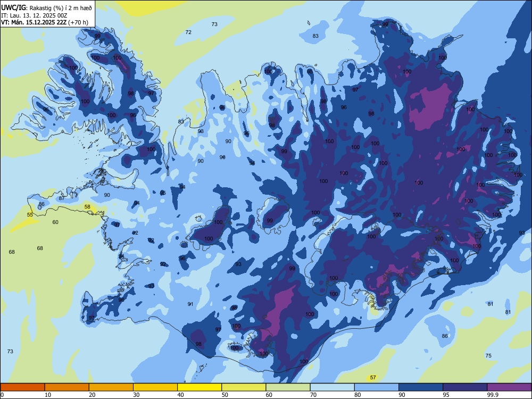Image resolution: width=532 pixels, height=399 pixels.
Task: Click the map humidity value '72'
Action: click(188, 32)
